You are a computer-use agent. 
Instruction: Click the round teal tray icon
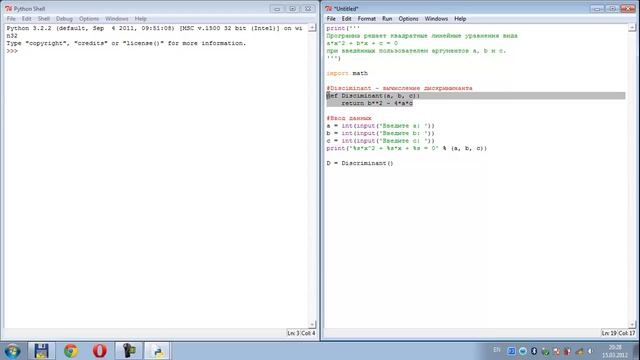point(523,351)
